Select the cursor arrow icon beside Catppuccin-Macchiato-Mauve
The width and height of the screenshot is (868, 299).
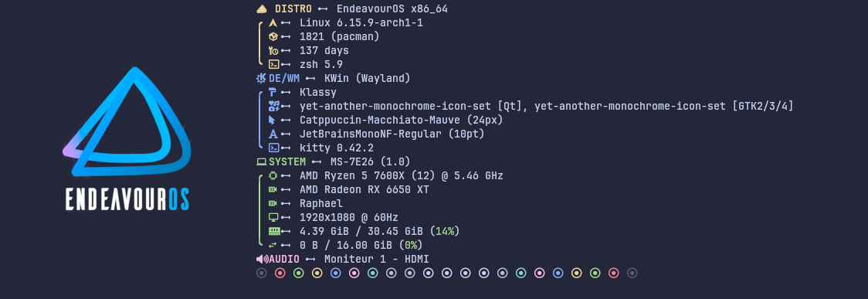[272, 120]
